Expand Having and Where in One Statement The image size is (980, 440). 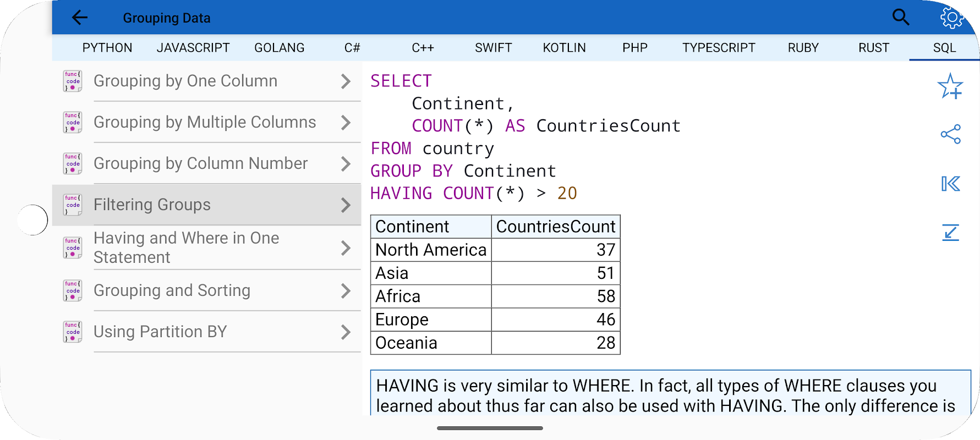tap(346, 248)
